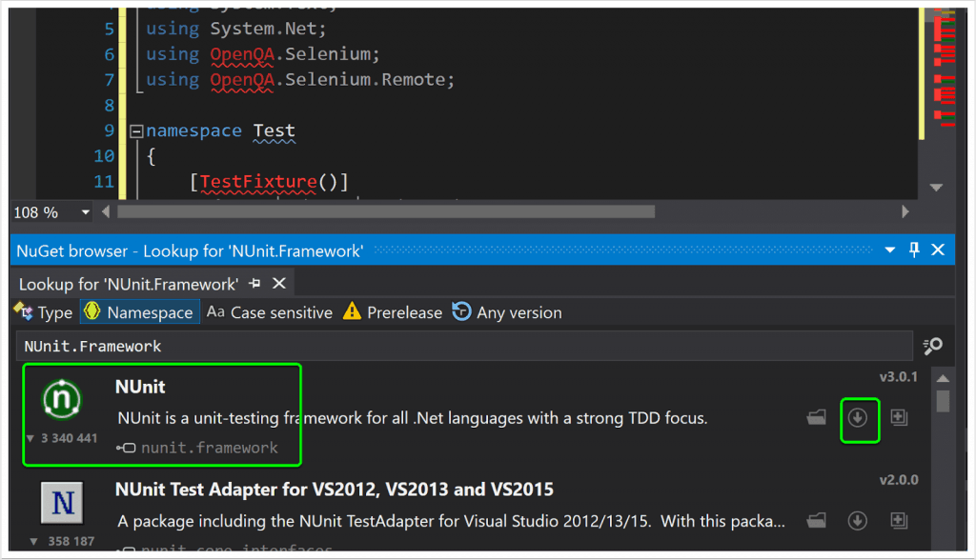
Task: Toggle the Type search filter
Action: tap(44, 312)
